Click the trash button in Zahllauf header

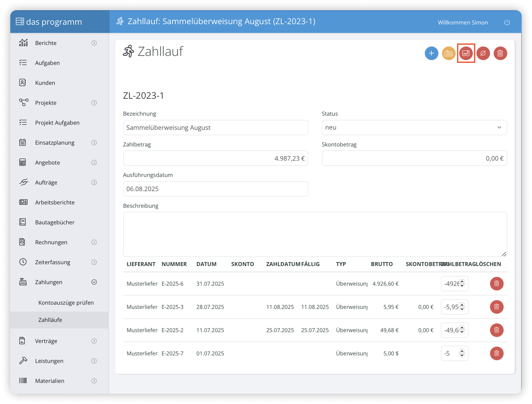[x=500, y=53]
